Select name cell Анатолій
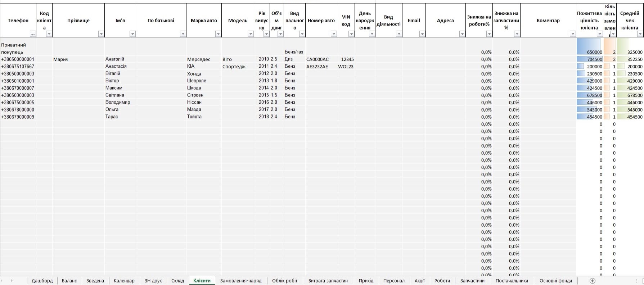The height and width of the screenshot is (285, 644). [x=120, y=59]
